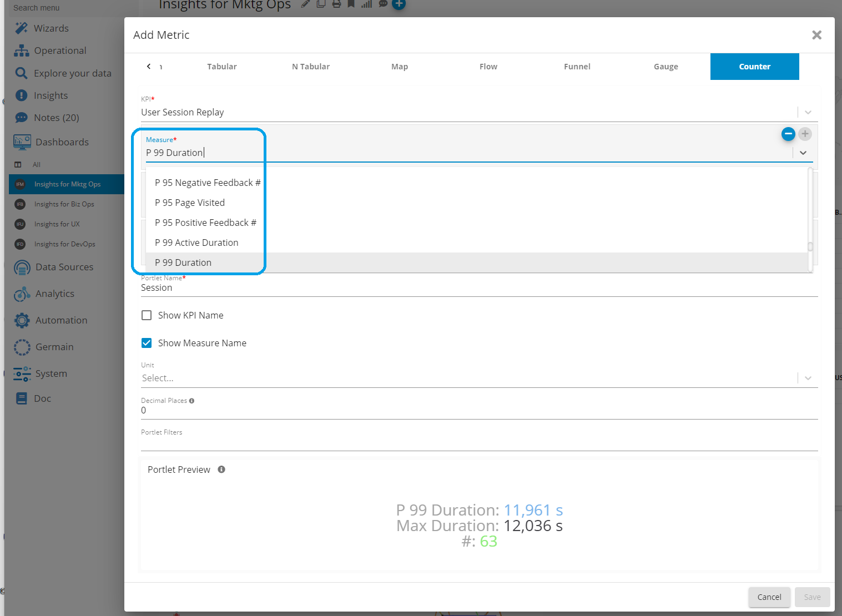842x616 pixels.
Task: Click the Cancel button
Action: tap(769, 597)
